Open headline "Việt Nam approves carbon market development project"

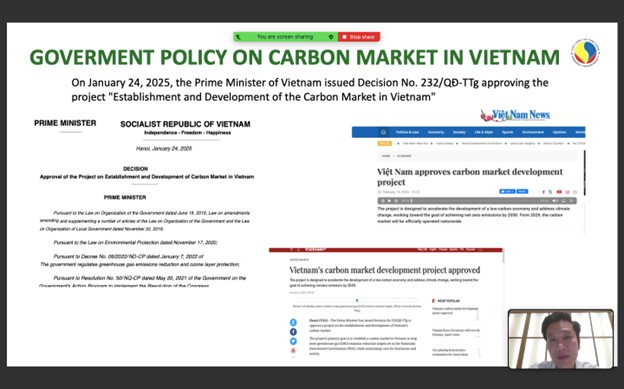(470, 177)
